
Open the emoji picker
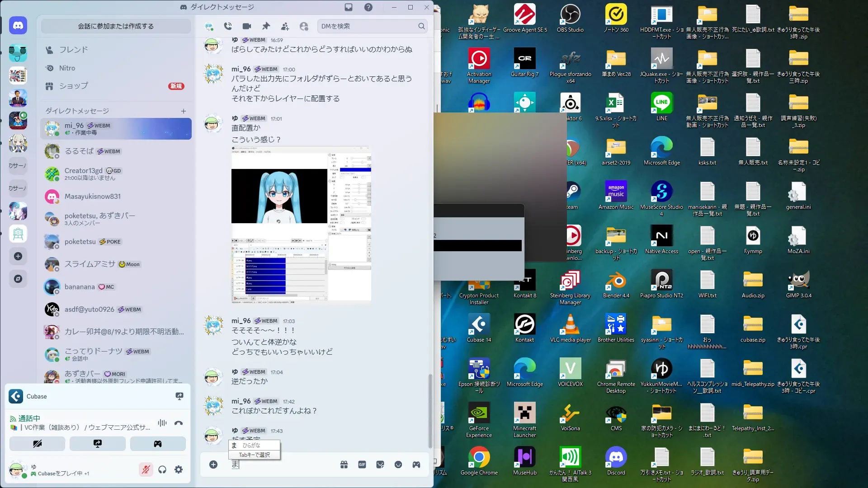click(x=398, y=465)
